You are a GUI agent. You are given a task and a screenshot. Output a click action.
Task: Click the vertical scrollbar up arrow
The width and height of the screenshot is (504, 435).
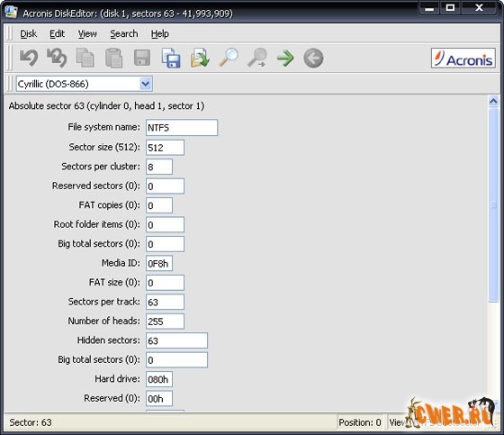tap(493, 102)
